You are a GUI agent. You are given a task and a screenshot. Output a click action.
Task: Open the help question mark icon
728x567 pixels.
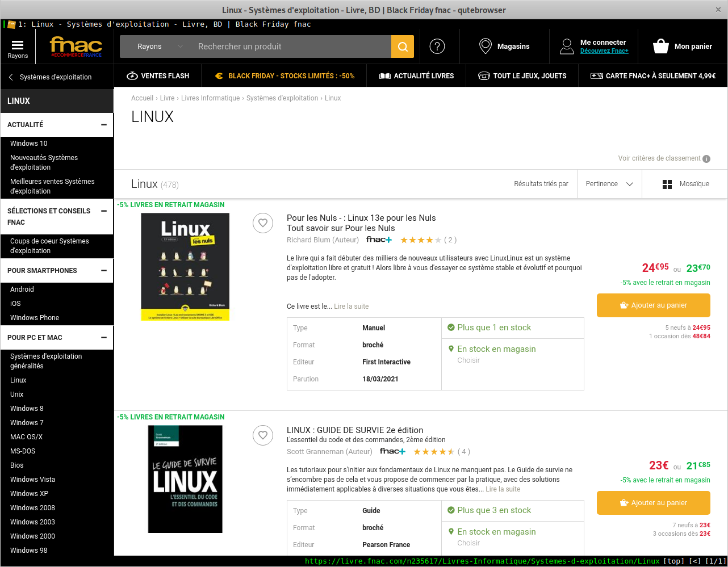pos(437,47)
